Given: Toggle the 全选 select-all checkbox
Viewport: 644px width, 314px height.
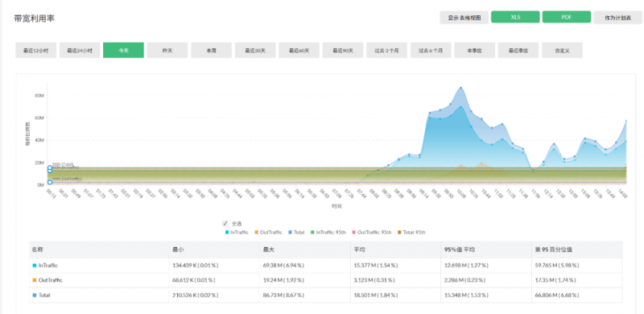Looking at the screenshot, I should point(225,224).
